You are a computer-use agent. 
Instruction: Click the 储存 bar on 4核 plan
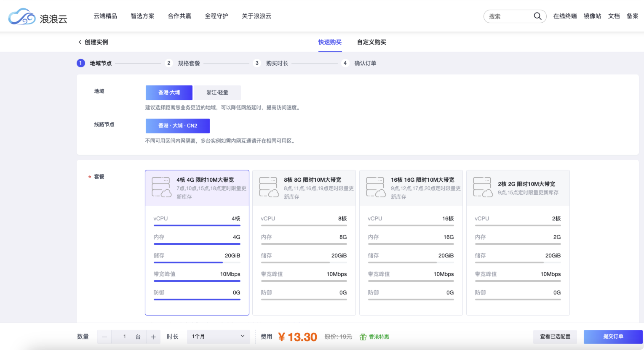[197, 262]
